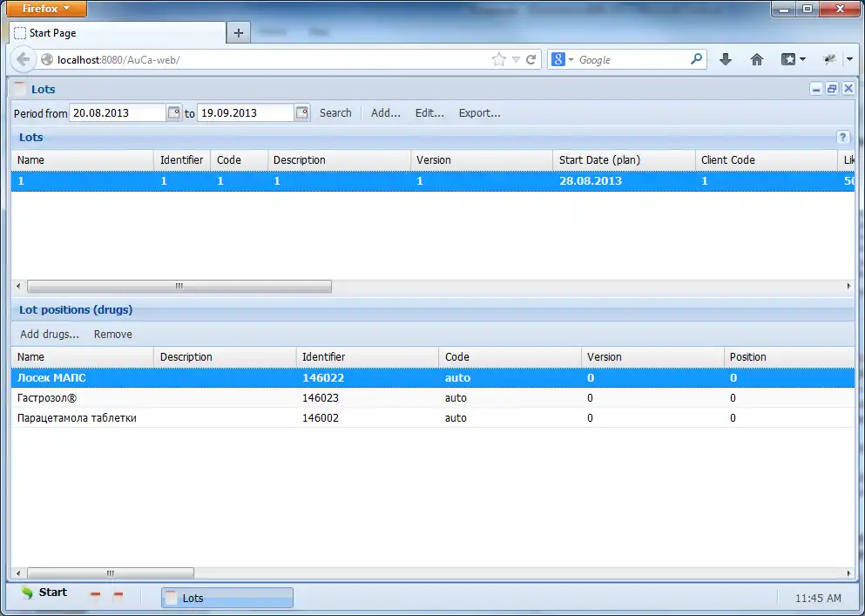Image resolution: width=865 pixels, height=616 pixels.
Task: Select the Гастрозол® drug row
Action: (x=433, y=398)
